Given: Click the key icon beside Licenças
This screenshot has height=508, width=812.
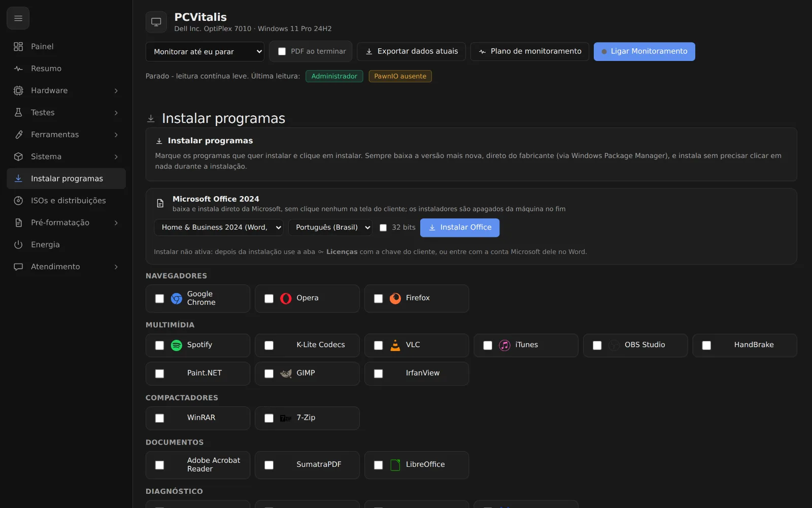Looking at the screenshot, I should coord(321,252).
